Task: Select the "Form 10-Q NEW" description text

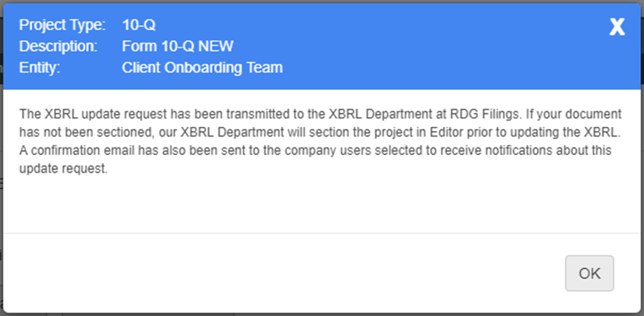Action: click(x=177, y=47)
